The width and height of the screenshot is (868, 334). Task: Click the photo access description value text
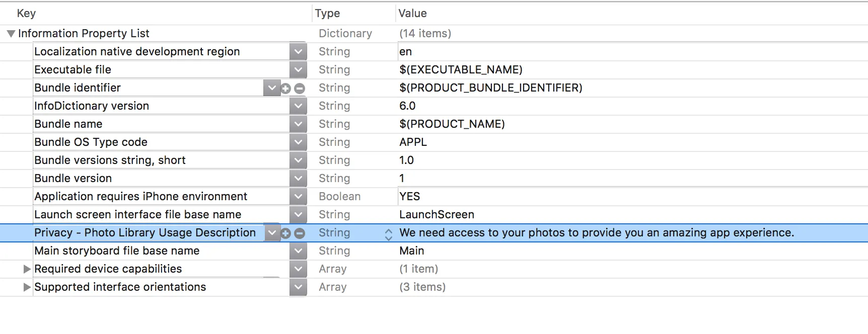click(596, 233)
